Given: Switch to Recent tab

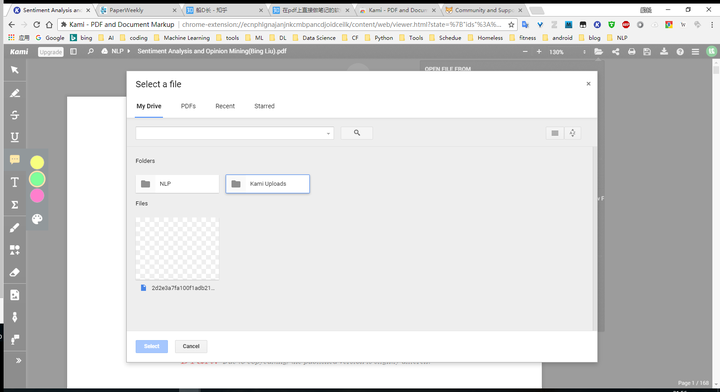Looking at the screenshot, I should coord(225,106).
